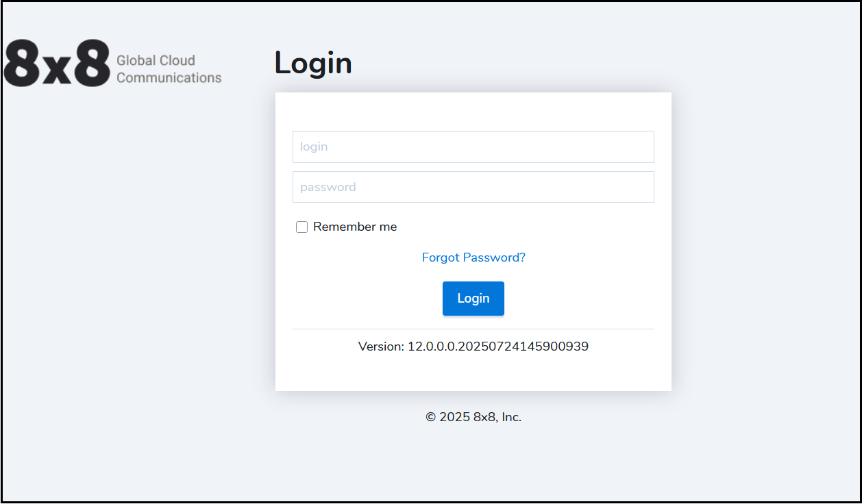Image resolution: width=862 pixels, height=504 pixels.
Task: Click the second "8" in the logo
Action: click(x=92, y=64)
